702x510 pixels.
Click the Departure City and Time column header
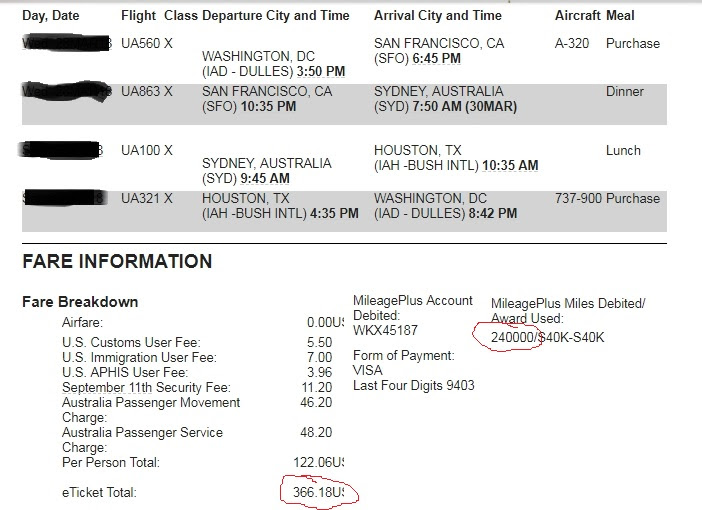(276, 16)
